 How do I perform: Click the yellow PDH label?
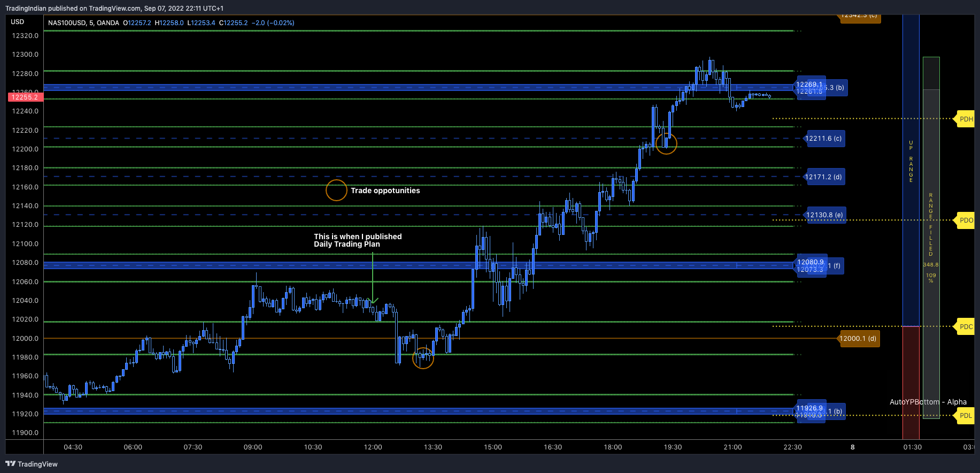pyautogui.click(x=966, y=119)
